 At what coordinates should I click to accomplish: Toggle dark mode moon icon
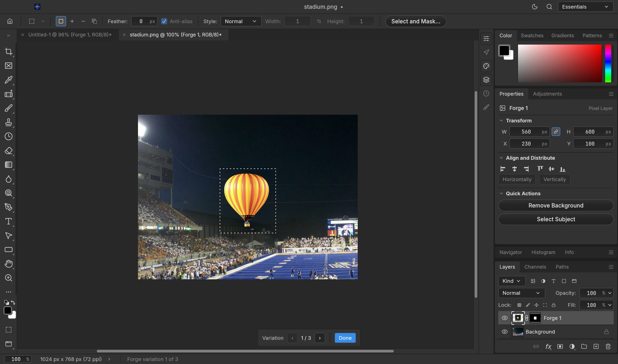(535, 7)
